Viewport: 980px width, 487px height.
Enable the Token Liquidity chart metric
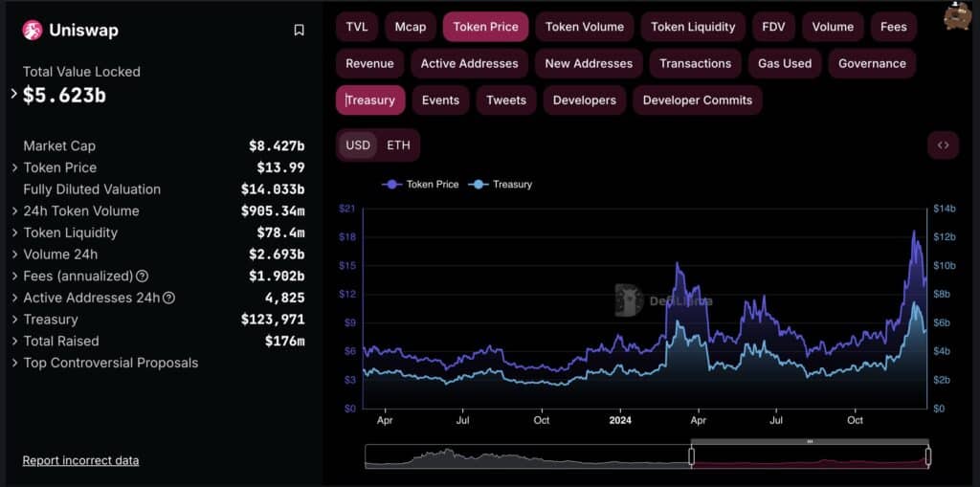693,27
